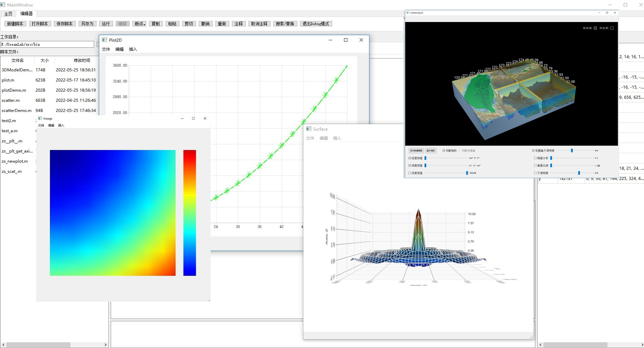The height and width of the screenshot is (348, 644).
Task: Open 编辑 menu in Surface window
Action: (324, 138)
